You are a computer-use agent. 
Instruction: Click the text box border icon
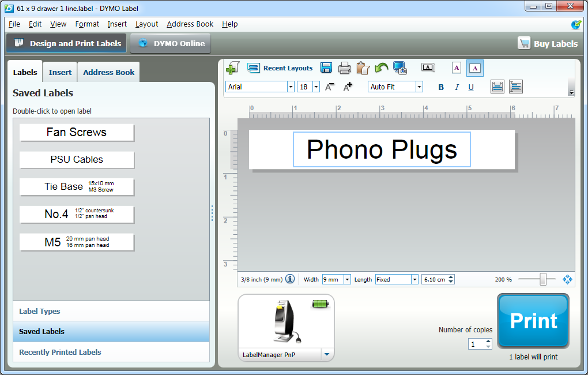coord(428,67)
